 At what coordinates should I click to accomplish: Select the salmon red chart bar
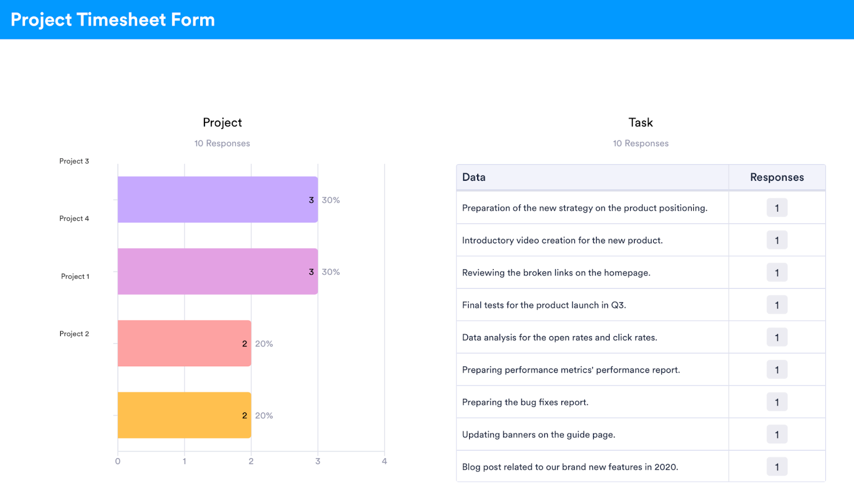click(184, 343)
